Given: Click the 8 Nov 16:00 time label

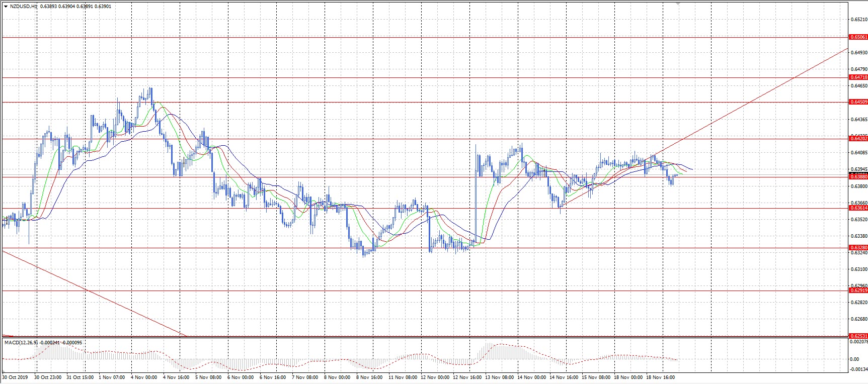Looking at the screenshot, I should pos(369,377).
